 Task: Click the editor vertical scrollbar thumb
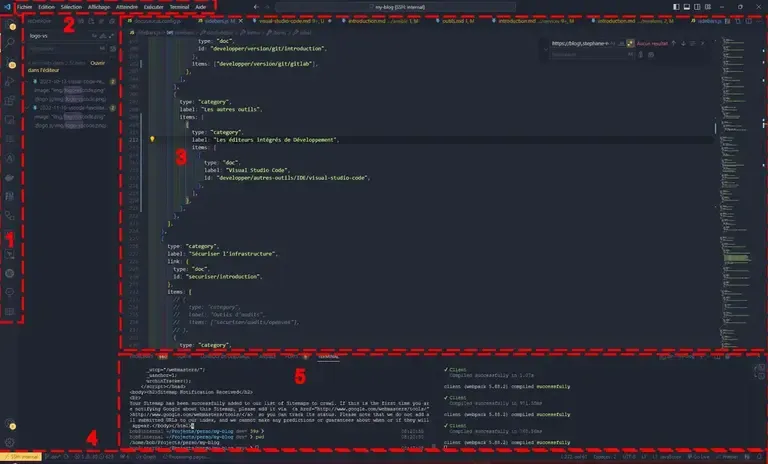point(716,128)
